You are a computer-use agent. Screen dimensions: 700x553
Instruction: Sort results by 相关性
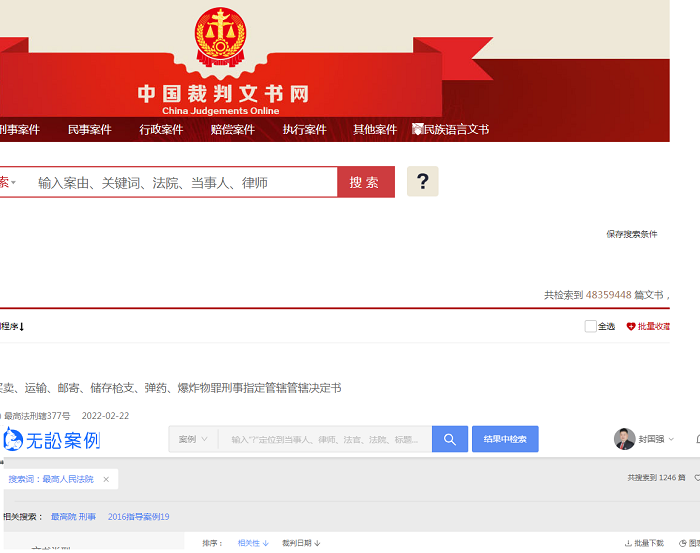(x=253, y=543)
